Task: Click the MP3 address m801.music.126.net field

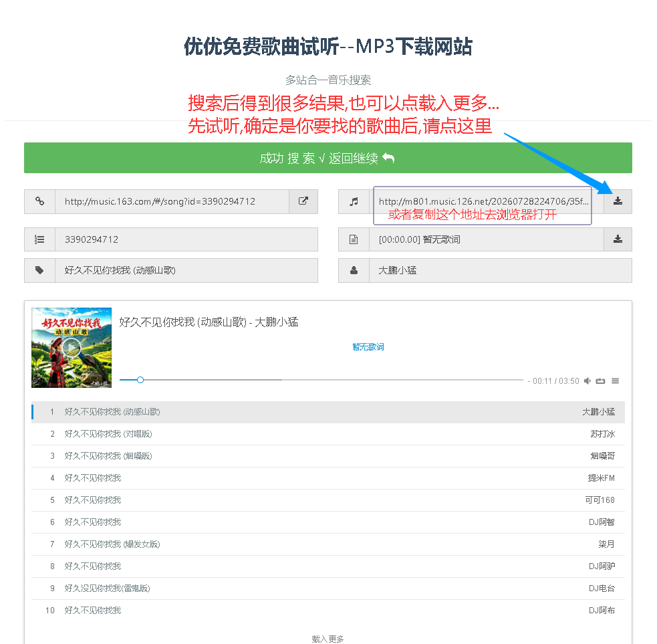Action: [x=486, y=201]
